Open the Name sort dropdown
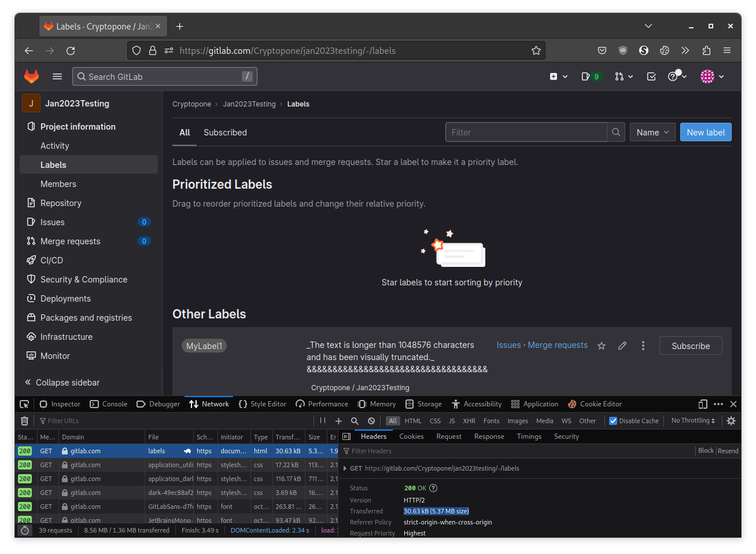The height and width of the screenshot is (554, 756). [652, 133]
